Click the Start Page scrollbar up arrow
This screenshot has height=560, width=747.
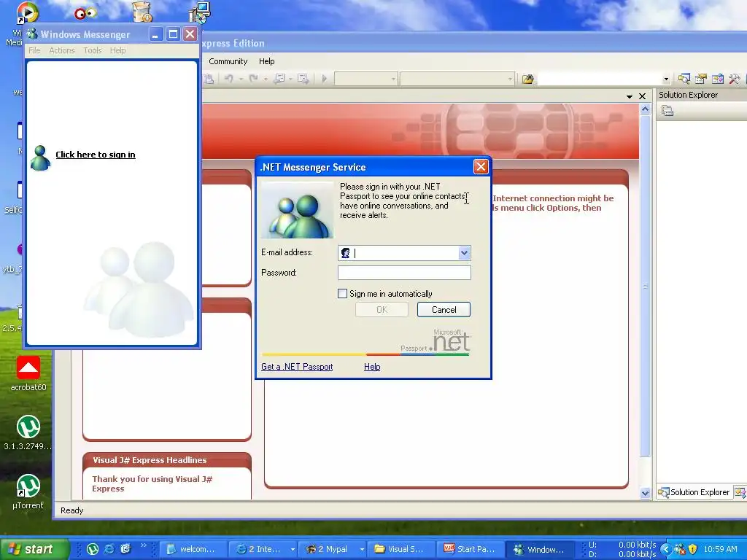(645, 109)
